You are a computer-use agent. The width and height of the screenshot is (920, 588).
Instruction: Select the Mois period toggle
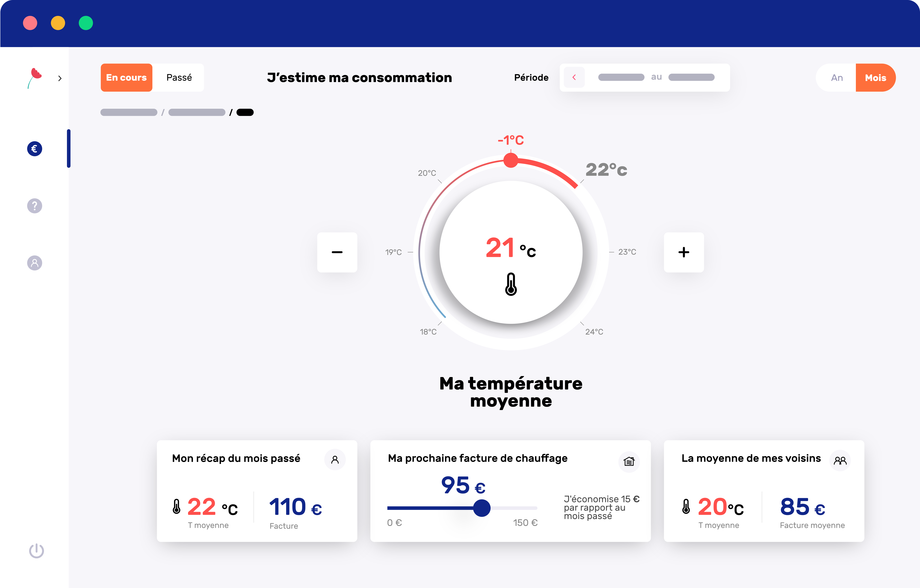click(875, 78)
